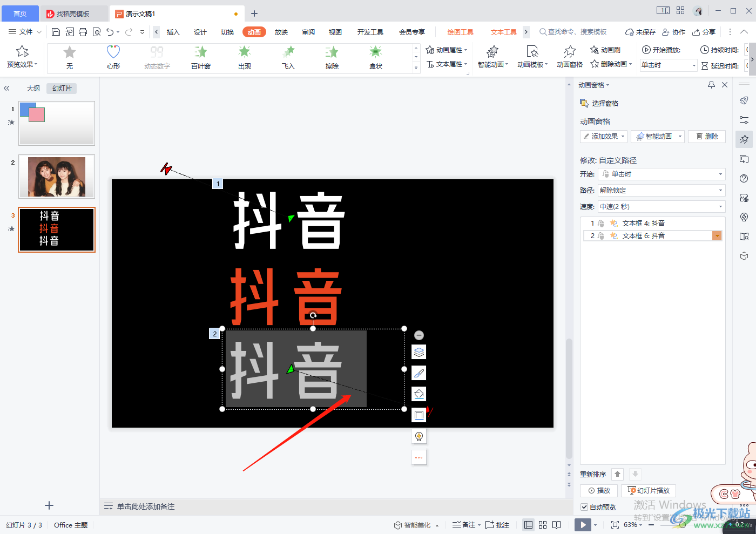Viewport: 756px width, 534px height.
Task: Click the 删除 button in animation pane
Action: pos(707,137)
